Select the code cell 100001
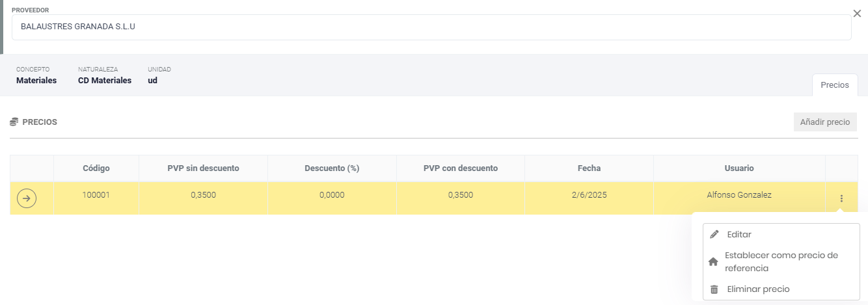This screenshot has height=305, width=868. coord(96,194)
